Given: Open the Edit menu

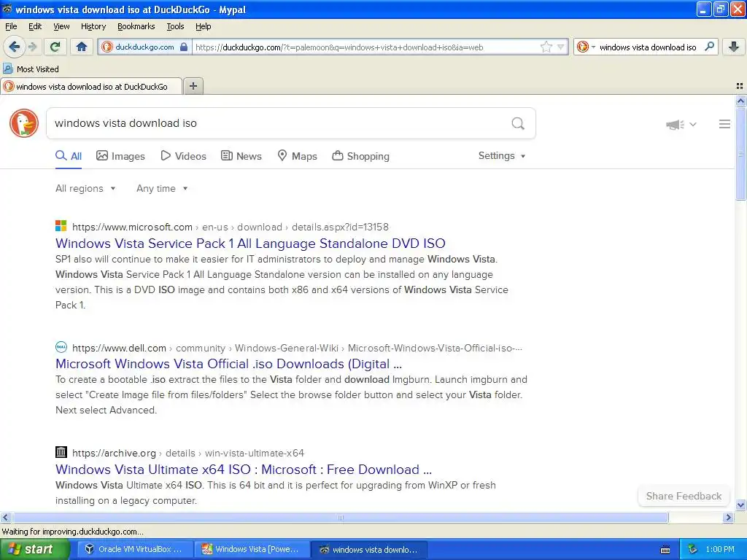Looking at the screenshot, I should coord(35,26).
